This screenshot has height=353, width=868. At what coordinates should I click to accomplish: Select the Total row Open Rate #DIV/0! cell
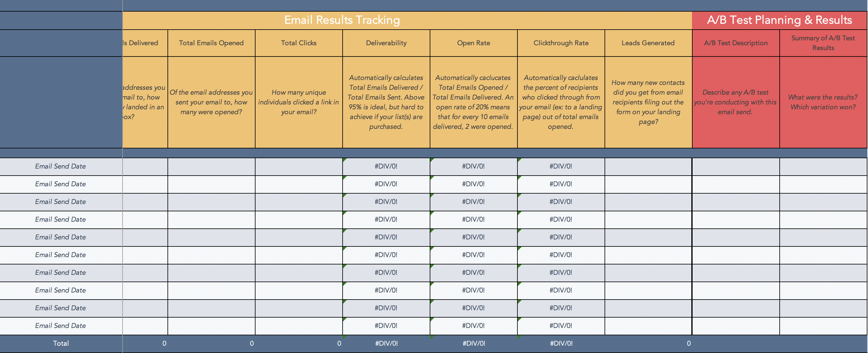click(473, 344)
